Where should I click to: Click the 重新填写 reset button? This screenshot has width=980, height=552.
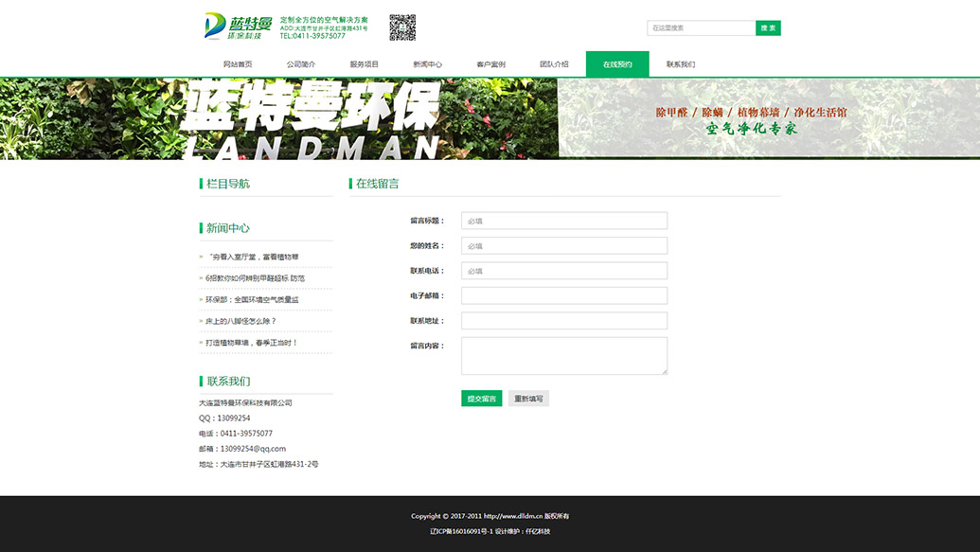[528, 399]
